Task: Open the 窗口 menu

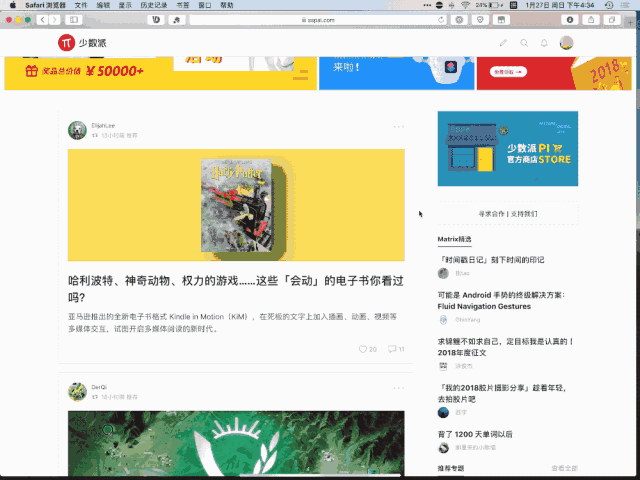Action: pos(204,5)
